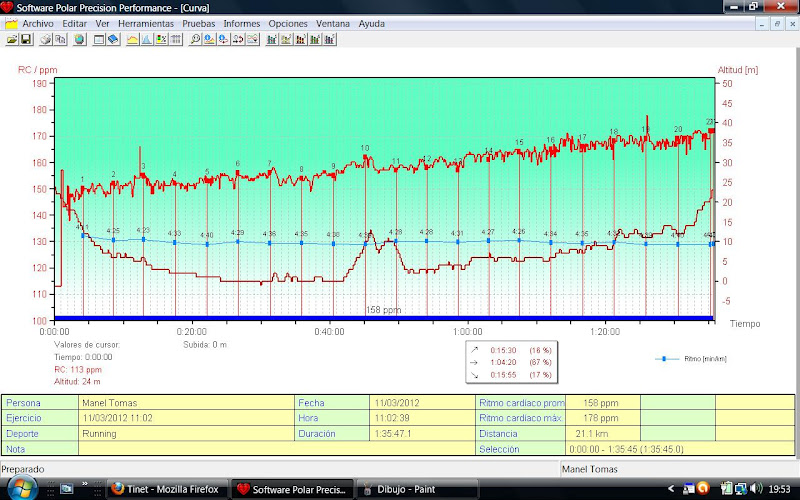Viewport: 800px width, 500px height.
Task: Click the swap arrows toolbar icon
Action: tap(238, 39)
